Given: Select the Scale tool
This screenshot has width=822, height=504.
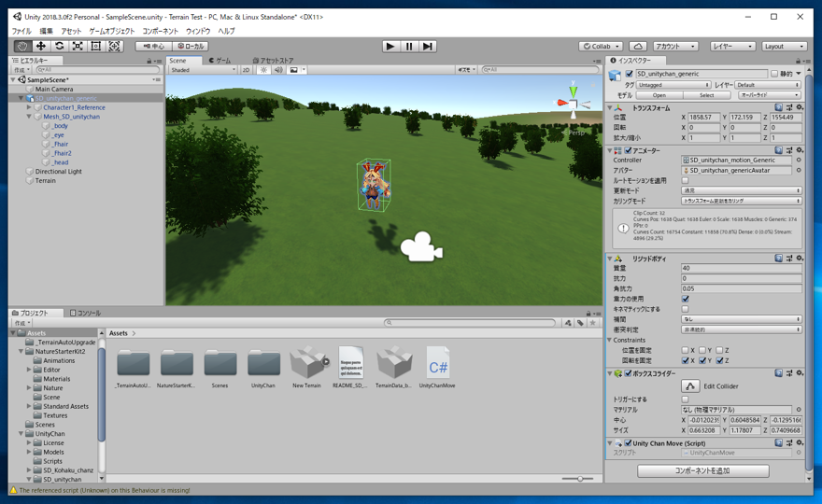Looking at the screenshot, I should click(78, 46).
